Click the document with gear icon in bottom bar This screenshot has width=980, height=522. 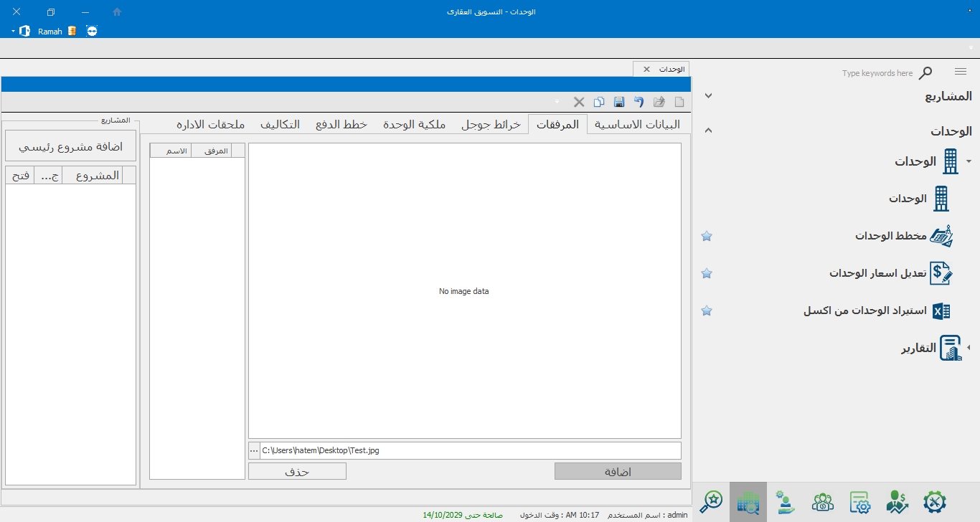[859, 502]
